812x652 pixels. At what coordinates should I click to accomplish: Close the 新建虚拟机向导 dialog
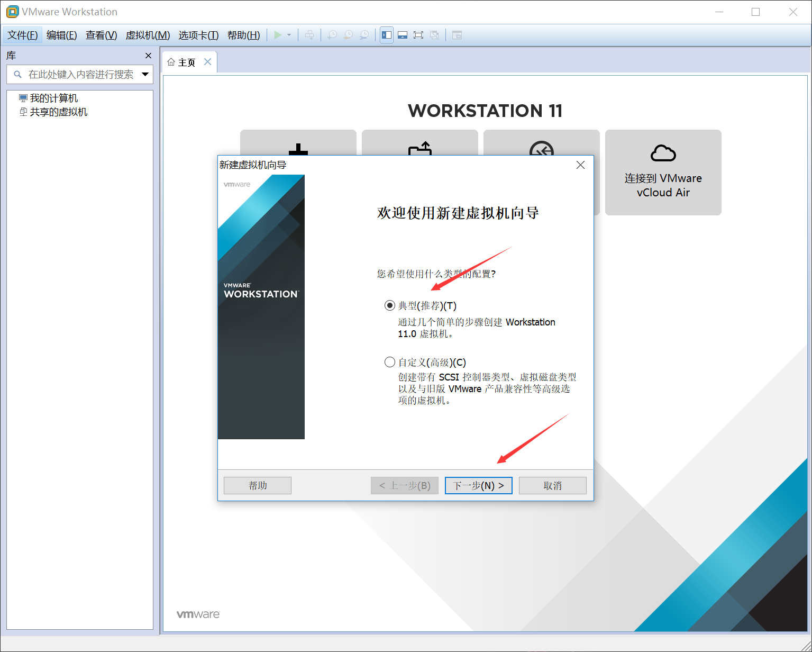580,165
